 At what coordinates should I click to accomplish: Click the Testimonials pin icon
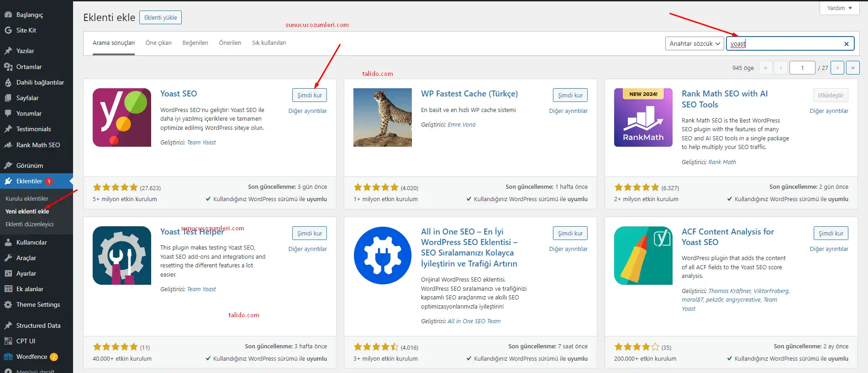(8, 129)
